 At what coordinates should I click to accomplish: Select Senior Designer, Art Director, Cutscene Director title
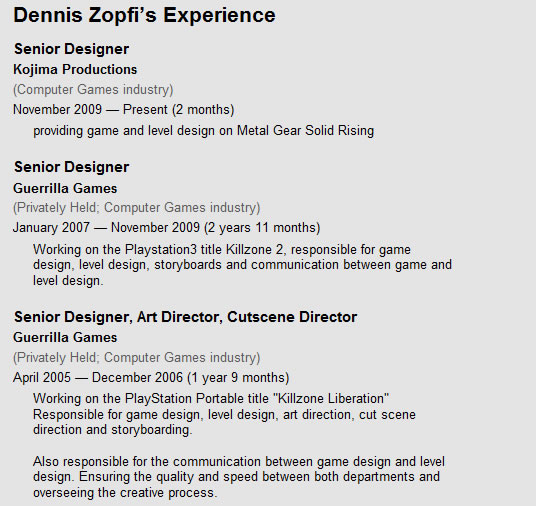[x=186, y=317]
